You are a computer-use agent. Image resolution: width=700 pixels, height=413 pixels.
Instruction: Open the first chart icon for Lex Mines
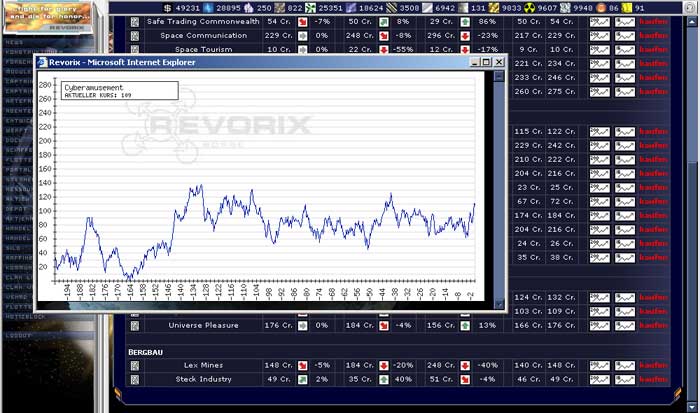tap(600, 365)
